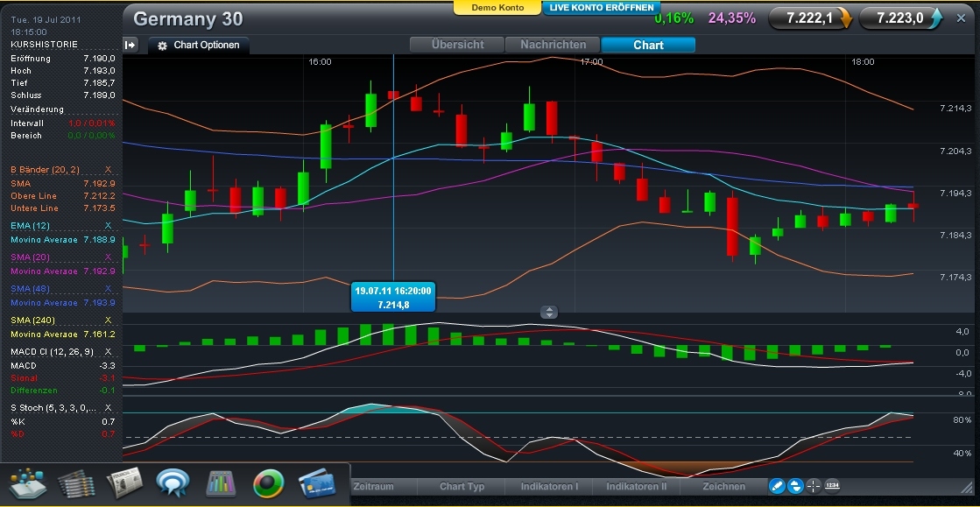Collapse the indicator panel with the double-arrow handle
Image resolution: width=980 pixels, height=507 pixels.
pyautogui.click(x=547, y=313)
